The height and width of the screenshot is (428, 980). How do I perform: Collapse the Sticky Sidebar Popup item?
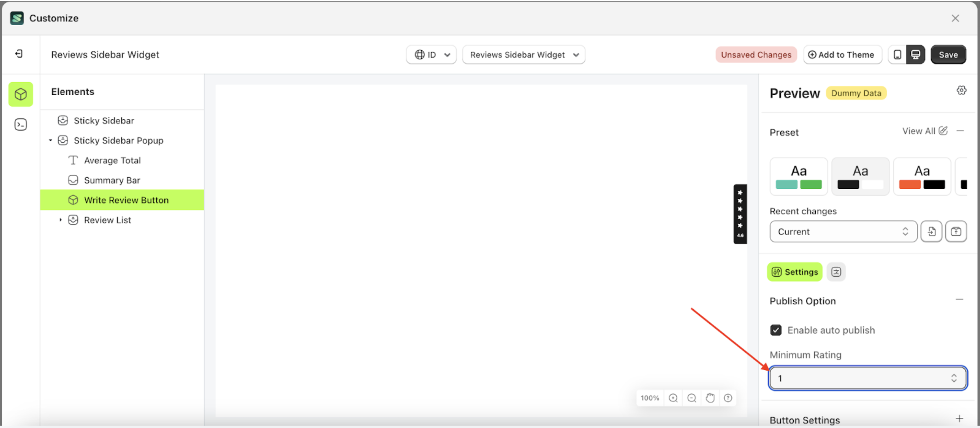50,140
